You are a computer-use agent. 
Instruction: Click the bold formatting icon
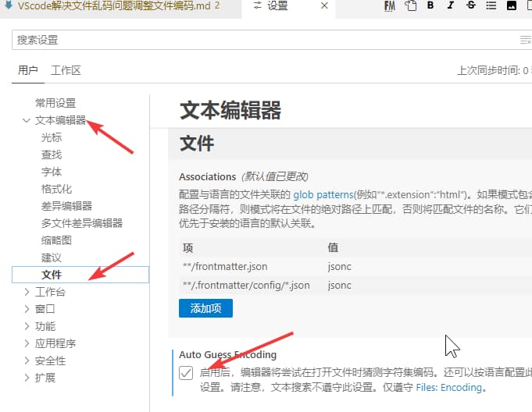pyautogui.click(x=430, y=6)
